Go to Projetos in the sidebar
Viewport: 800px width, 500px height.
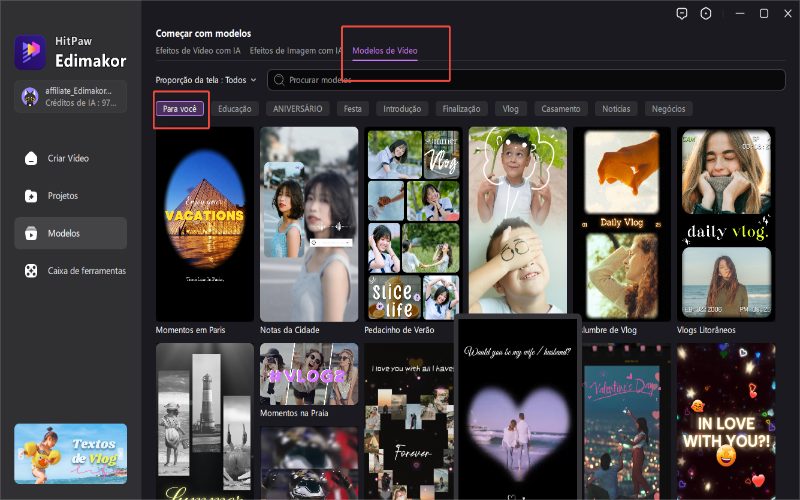click(x=61, y=196)
